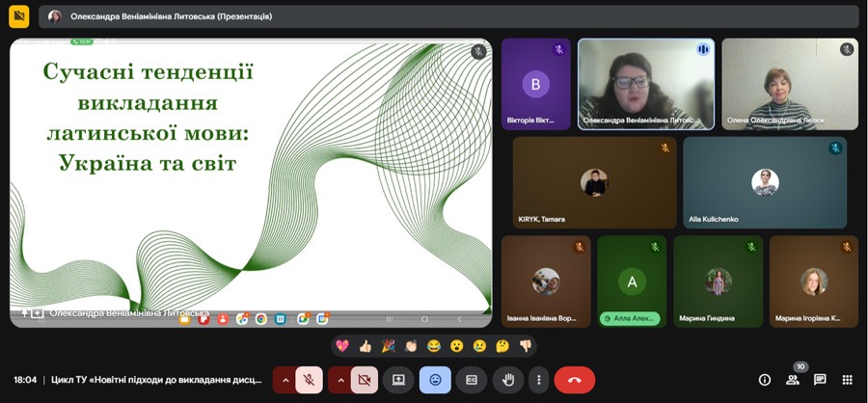This screenshot has height=403, width=868.
Task: Click the yellow camera-off icon at top left
Action: [19, 16]
